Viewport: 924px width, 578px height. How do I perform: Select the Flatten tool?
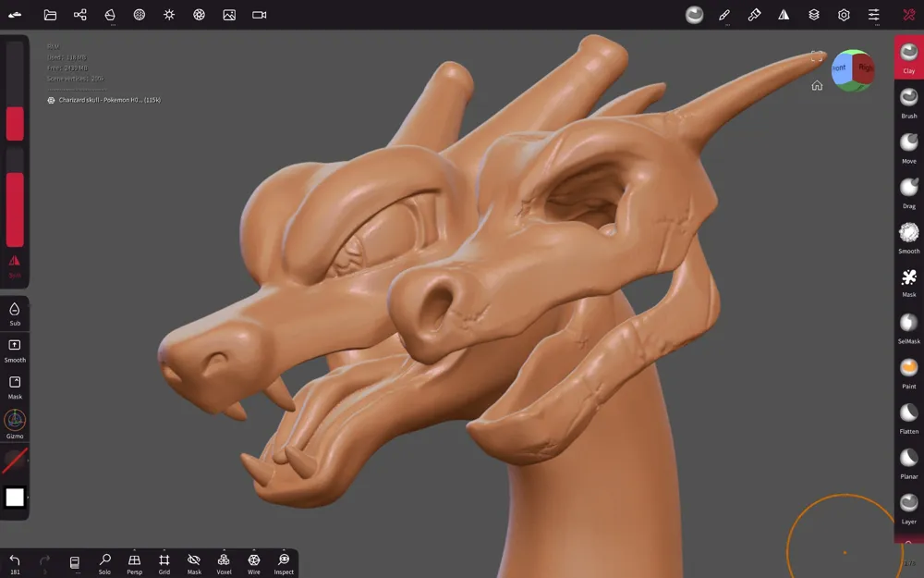[908, 418]
